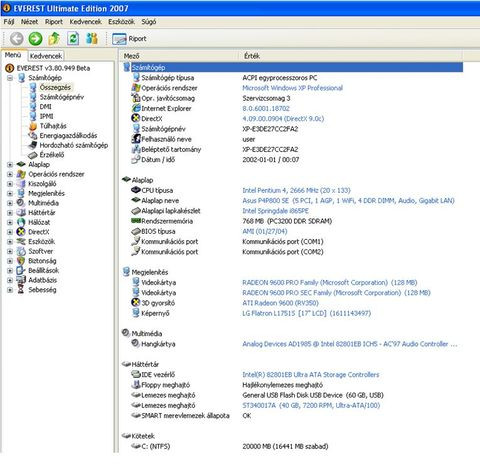Click the green Forward arrow icon
480x466 pixels.
click(35, 39)
